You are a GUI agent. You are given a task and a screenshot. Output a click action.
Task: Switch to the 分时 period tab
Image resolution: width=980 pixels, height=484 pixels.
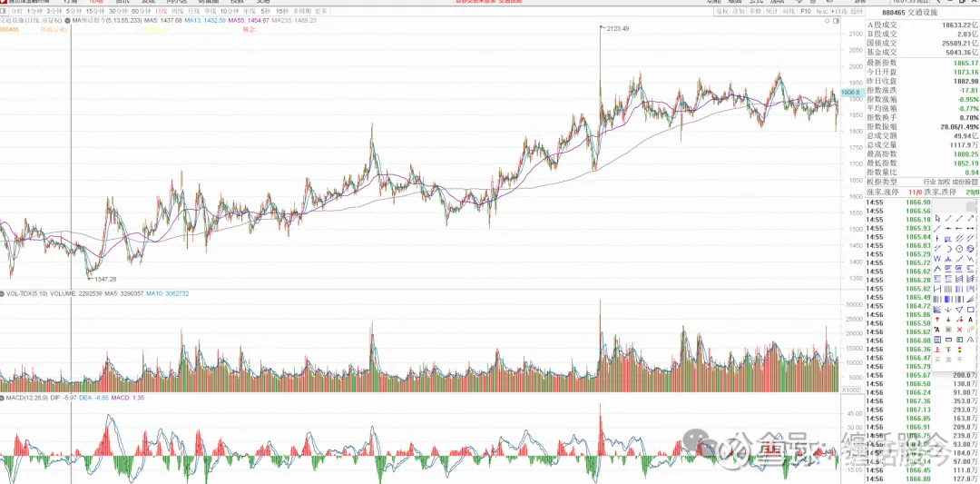(x=17, y=12)
